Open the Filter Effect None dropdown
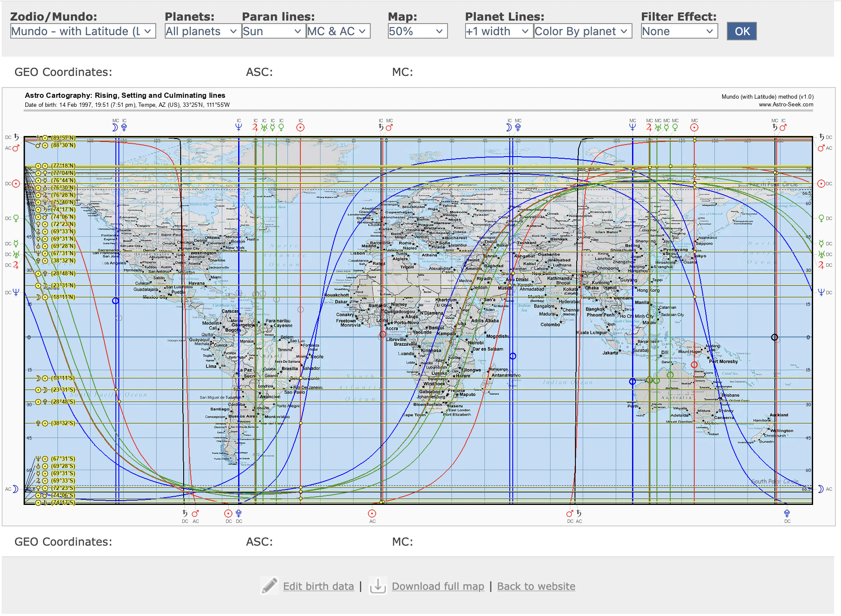The height and width of the screenshot is (616, 841). click(x=679, y=31)
